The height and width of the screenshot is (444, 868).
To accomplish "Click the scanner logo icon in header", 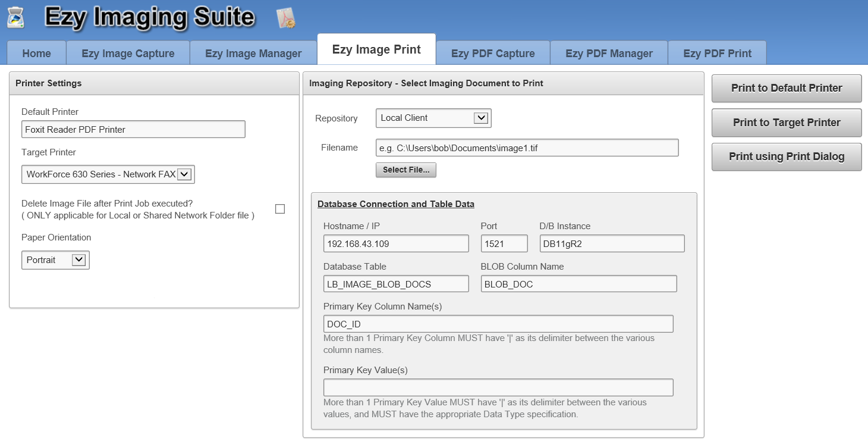I will 16,17.
